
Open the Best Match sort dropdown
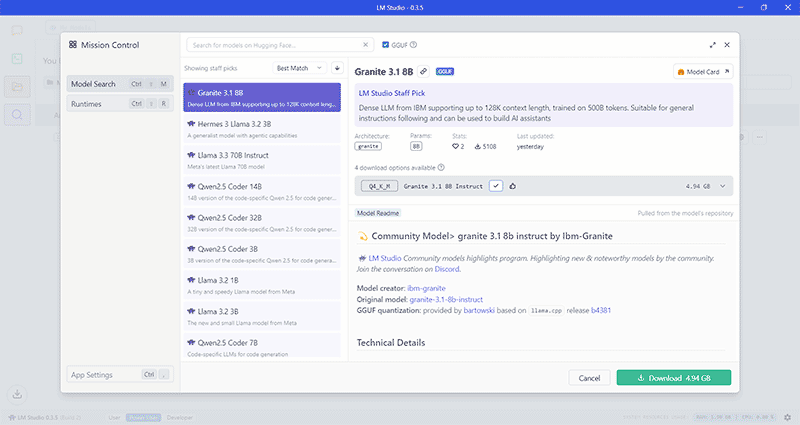[x=299, y=68]
